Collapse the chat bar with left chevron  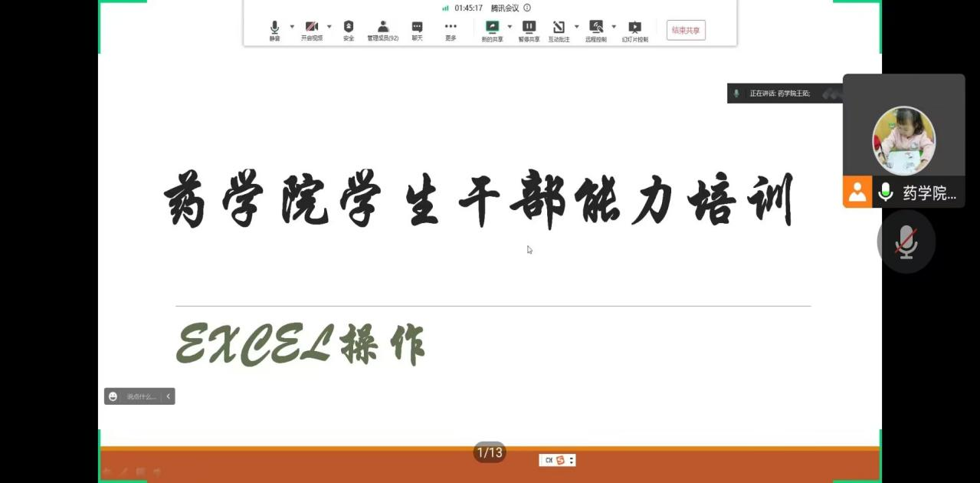pyautogui.click(x=169, y=396)
